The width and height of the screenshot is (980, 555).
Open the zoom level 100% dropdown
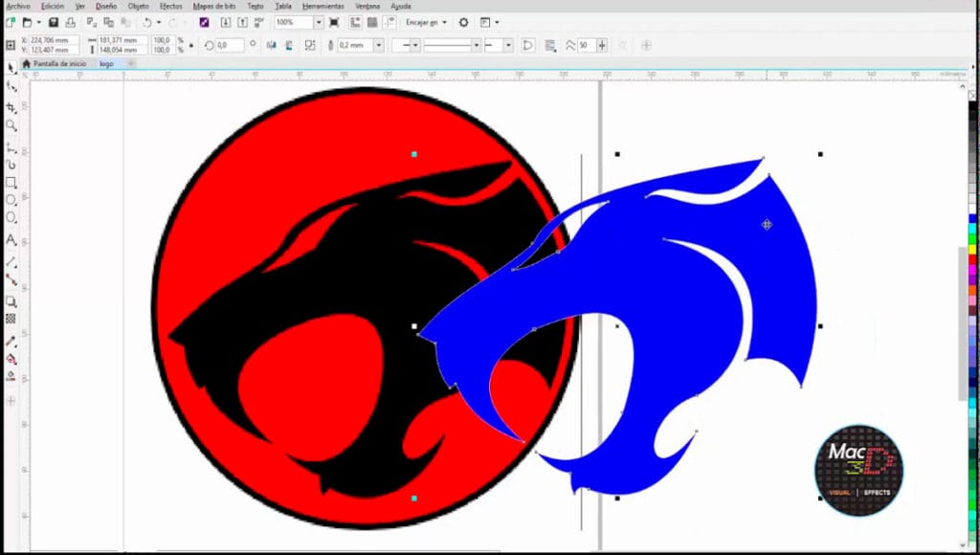click(x=319, y=23)
